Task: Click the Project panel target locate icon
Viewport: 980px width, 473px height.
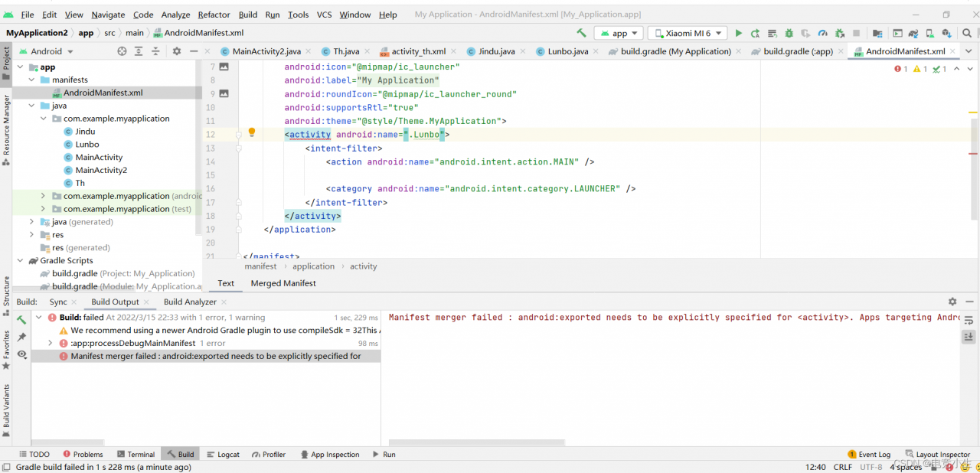Action: pos(122,51)
